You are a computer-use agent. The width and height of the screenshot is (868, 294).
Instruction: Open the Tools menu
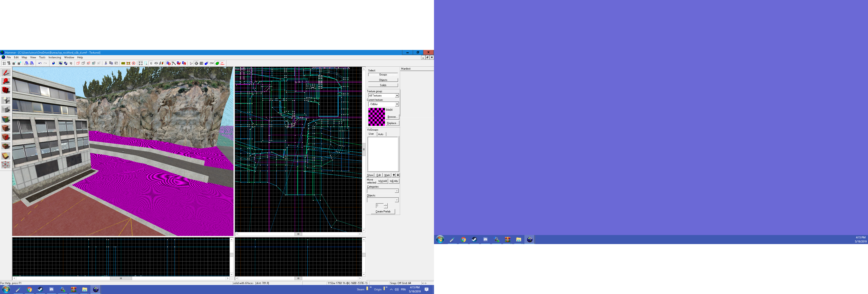point(42,57)
